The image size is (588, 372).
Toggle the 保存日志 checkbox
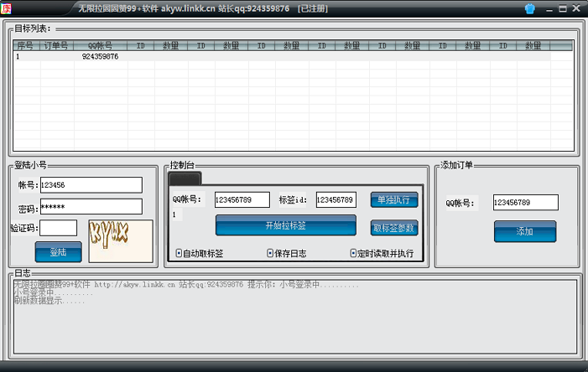pos(270,253)
